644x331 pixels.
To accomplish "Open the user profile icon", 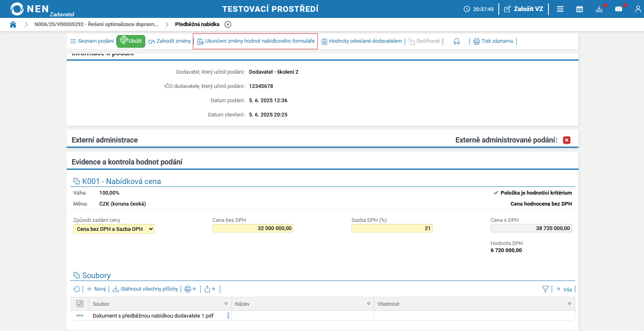I will click(637, 9).
